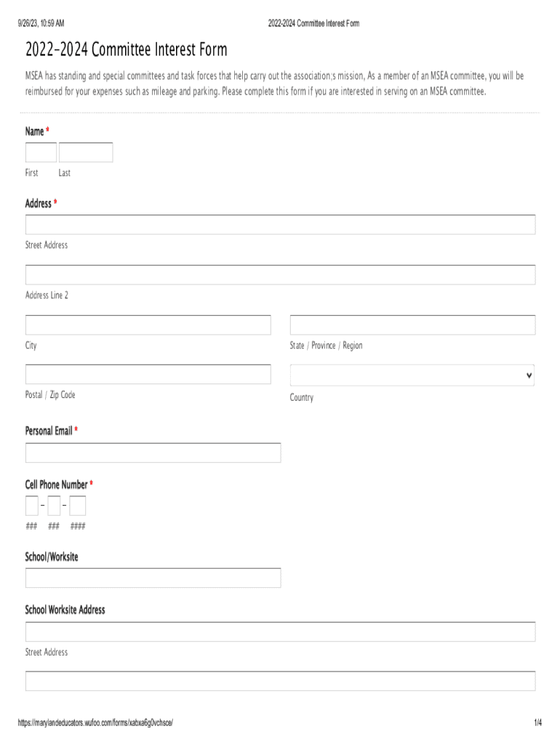The width and height of the screenshot is (560, 745).
Task: Select the Address Line 2 field
Action: click(280, 275)
